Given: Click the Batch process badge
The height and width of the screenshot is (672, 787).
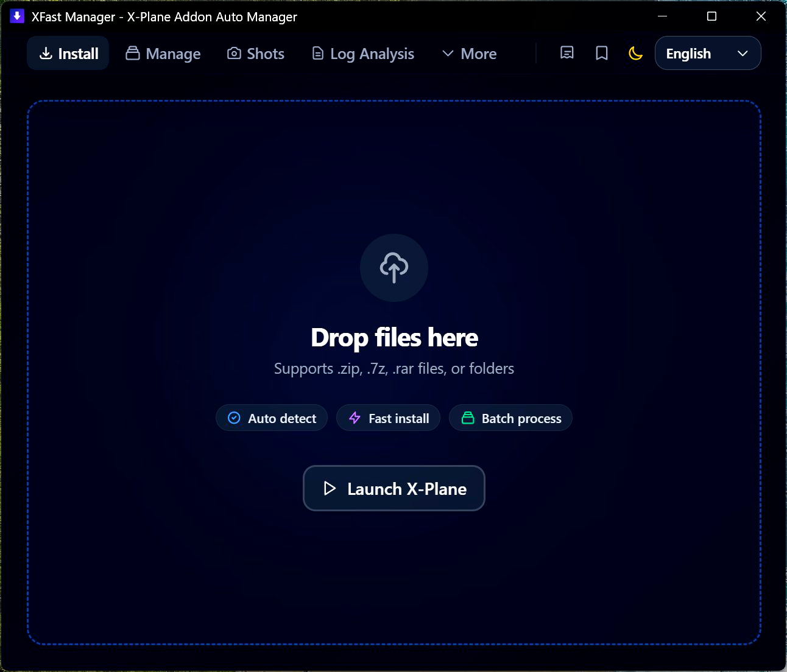Looking at the screenshot, I should click(x=510, y=418).
